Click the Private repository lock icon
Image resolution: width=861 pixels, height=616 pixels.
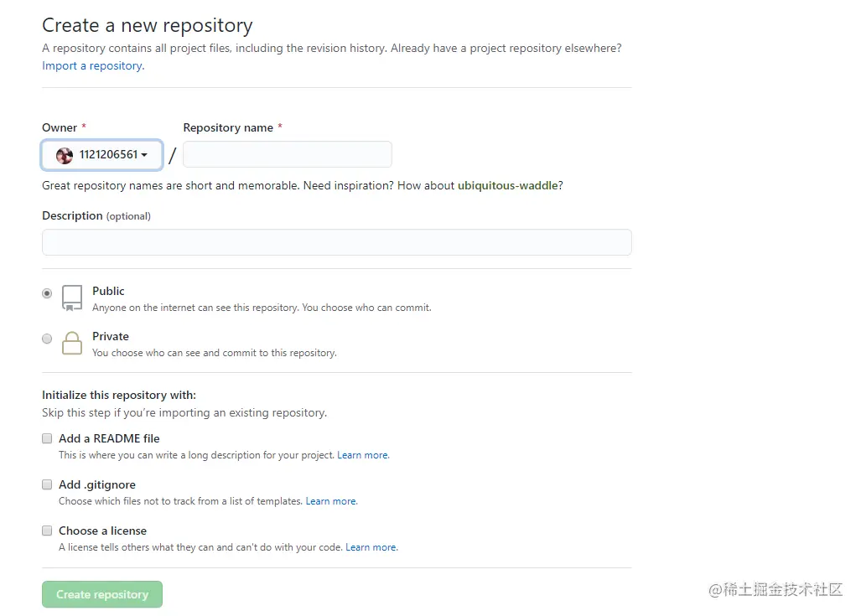(72, 343)
